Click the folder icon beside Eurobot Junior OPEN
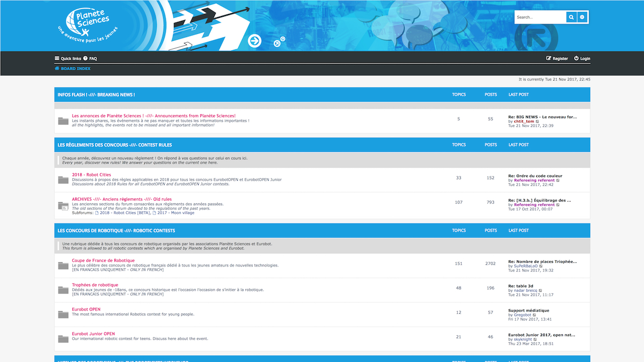Image resolution: width=644 pixels, height=362 pixels. (x=63, y=339)
